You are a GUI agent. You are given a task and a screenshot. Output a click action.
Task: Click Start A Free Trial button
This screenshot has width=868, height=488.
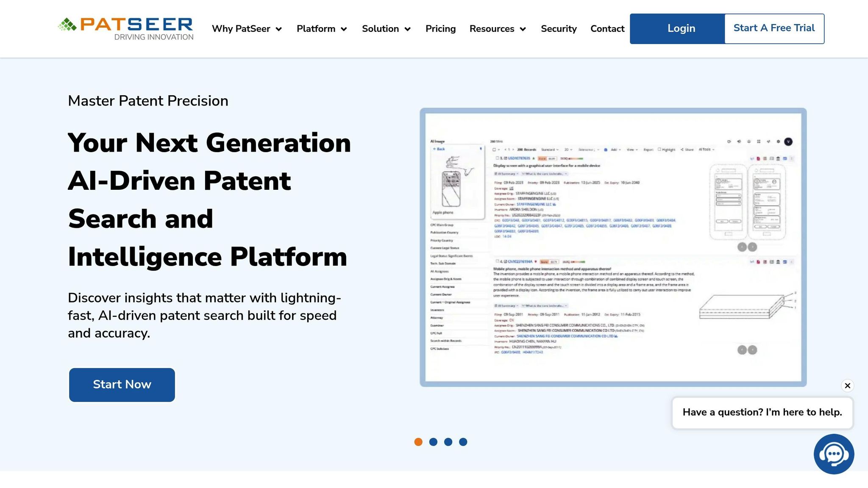[774, 28]
